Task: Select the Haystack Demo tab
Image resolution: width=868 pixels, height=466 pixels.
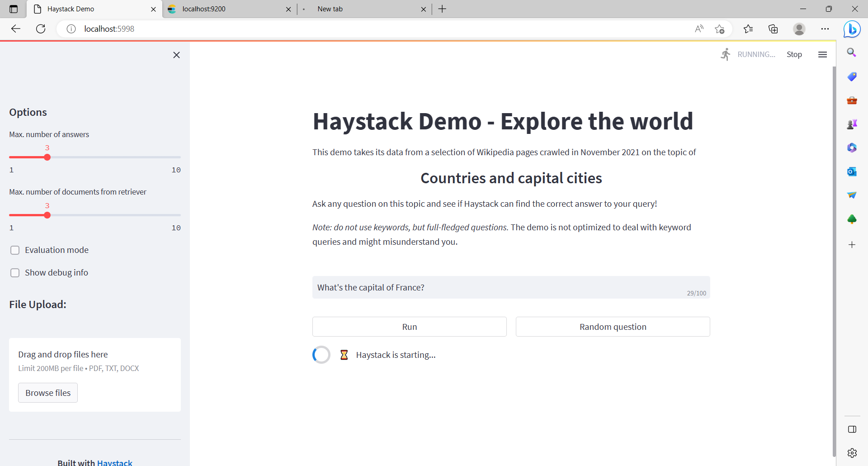Action: tap(94, 9)
